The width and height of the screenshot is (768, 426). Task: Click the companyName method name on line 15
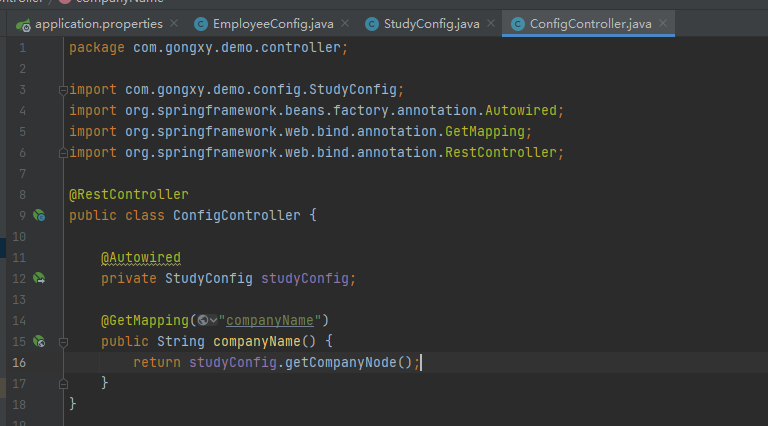[x=257, y=341]
